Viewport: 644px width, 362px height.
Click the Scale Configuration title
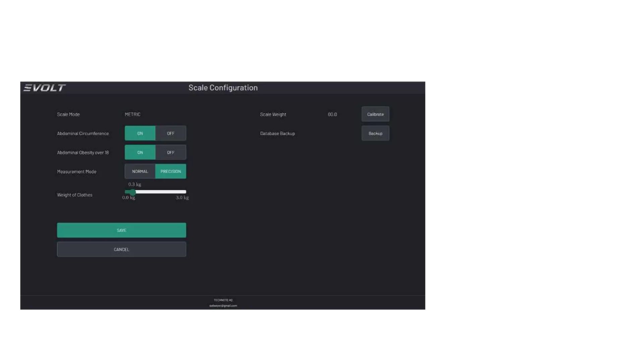[x=223, y=87]
